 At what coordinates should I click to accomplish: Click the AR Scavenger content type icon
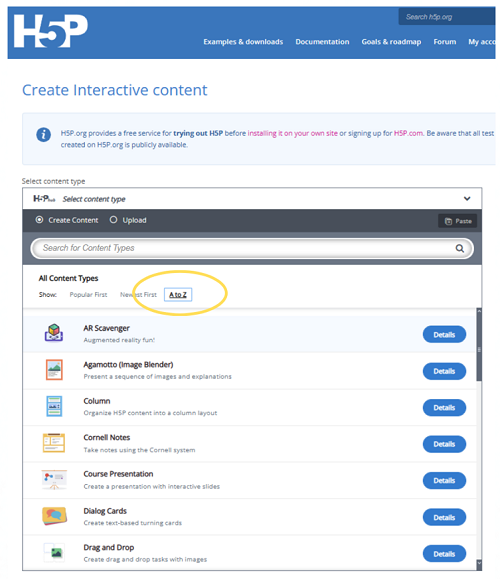(54, 332)
